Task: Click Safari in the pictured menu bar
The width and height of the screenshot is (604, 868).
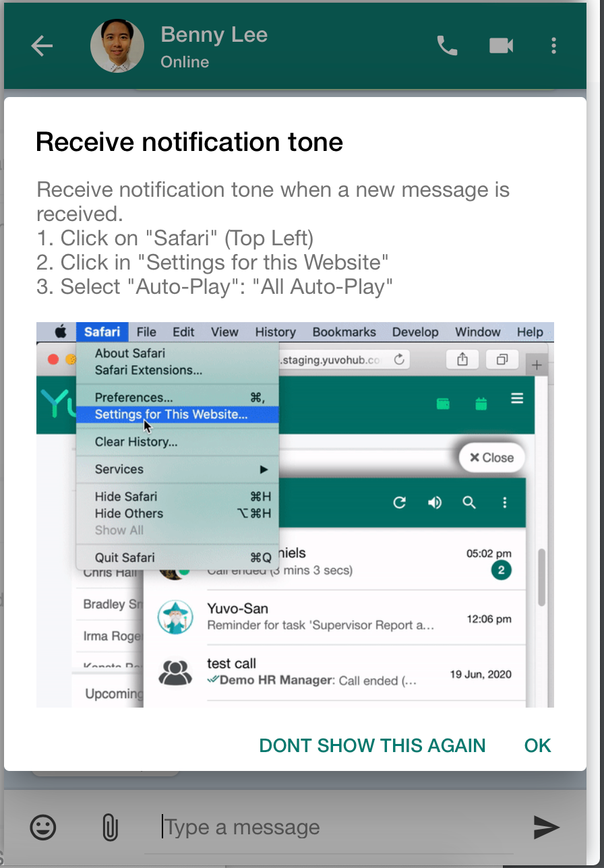Action: 102,332
